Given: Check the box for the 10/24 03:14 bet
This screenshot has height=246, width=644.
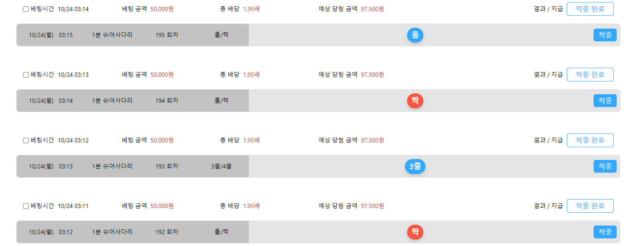Looking at the screenshot, I should click(26, 9).
